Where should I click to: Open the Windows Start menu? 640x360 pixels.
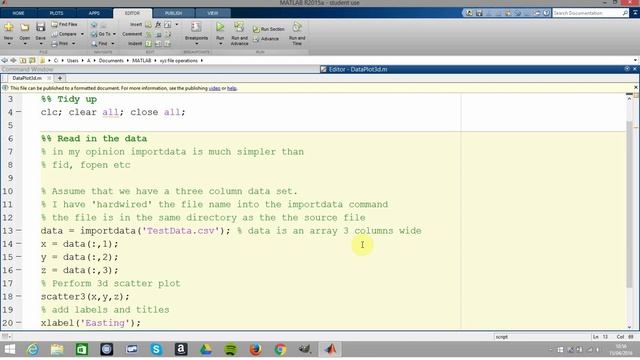(x=9, y=349)
